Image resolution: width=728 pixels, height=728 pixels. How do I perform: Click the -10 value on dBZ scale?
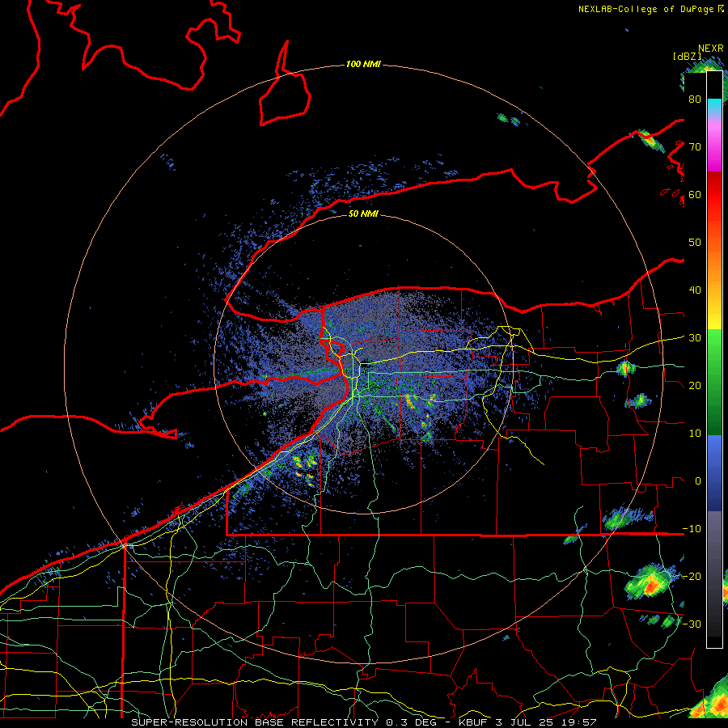692,529
